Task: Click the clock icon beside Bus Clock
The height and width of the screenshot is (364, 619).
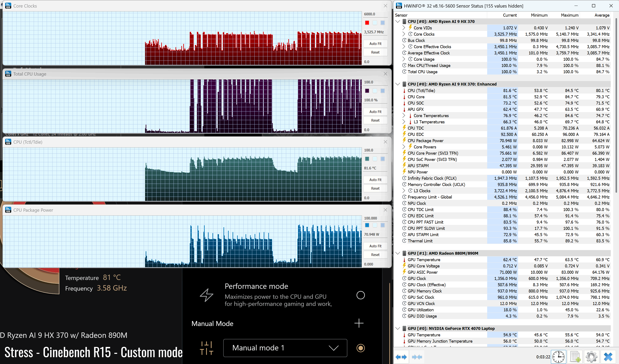Action: coord(404,40)
